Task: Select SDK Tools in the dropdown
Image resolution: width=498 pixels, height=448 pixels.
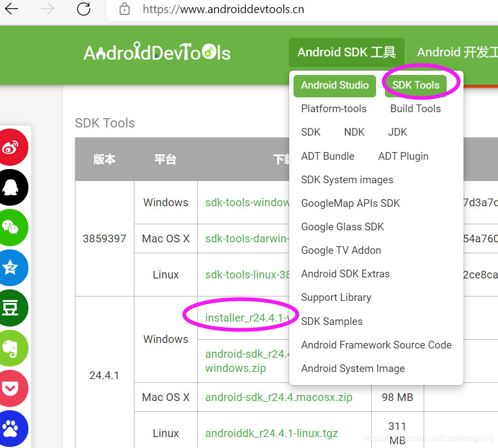Action: coord(416,85)
